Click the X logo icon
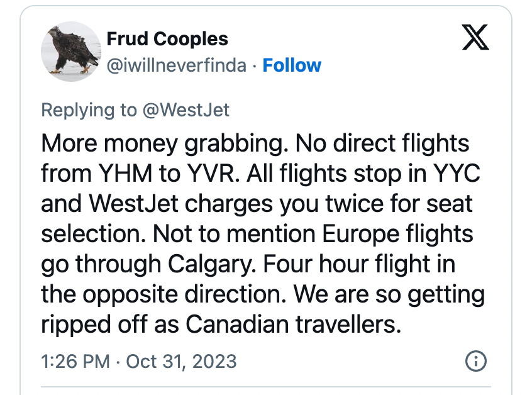The image size is (532, 395). coord(475,37)
